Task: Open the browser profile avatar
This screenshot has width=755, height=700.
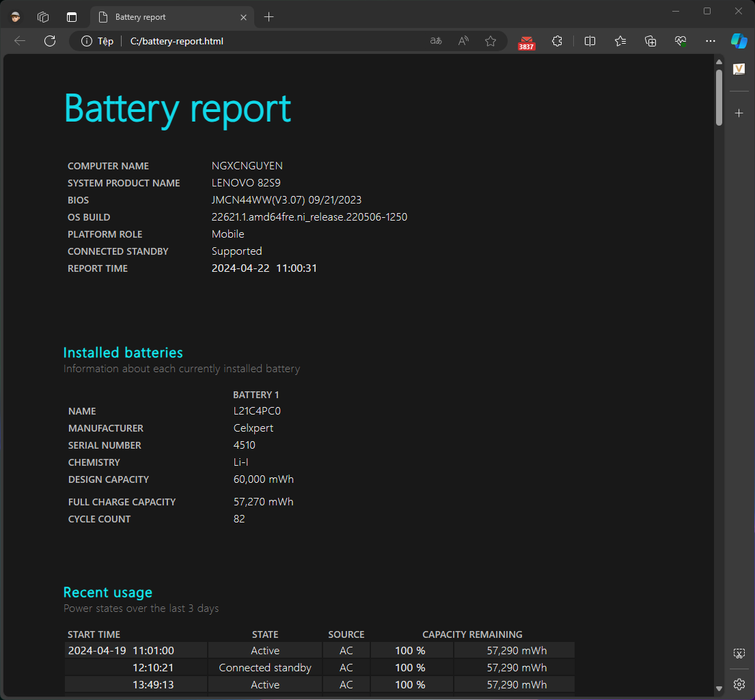Action: [x=16, y=17]
